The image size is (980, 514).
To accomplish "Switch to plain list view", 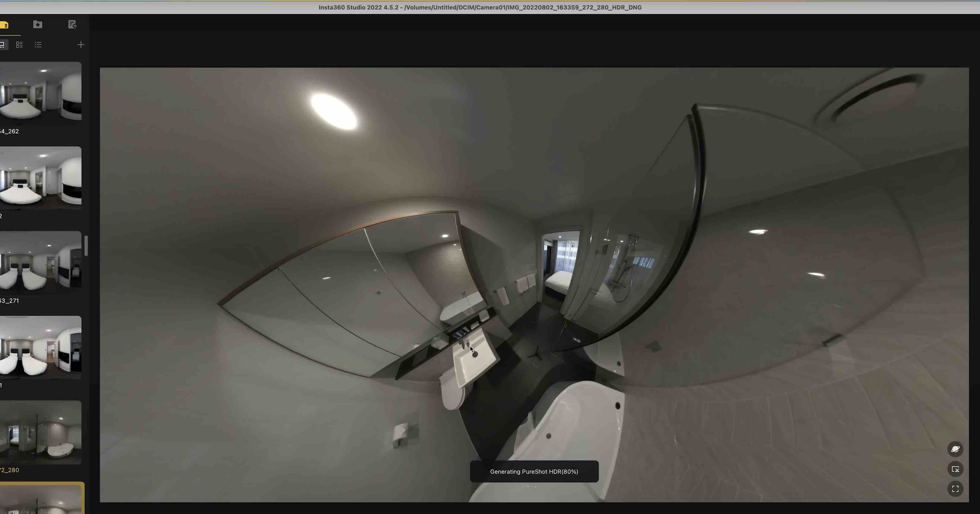I will click(x=38, y=45).
